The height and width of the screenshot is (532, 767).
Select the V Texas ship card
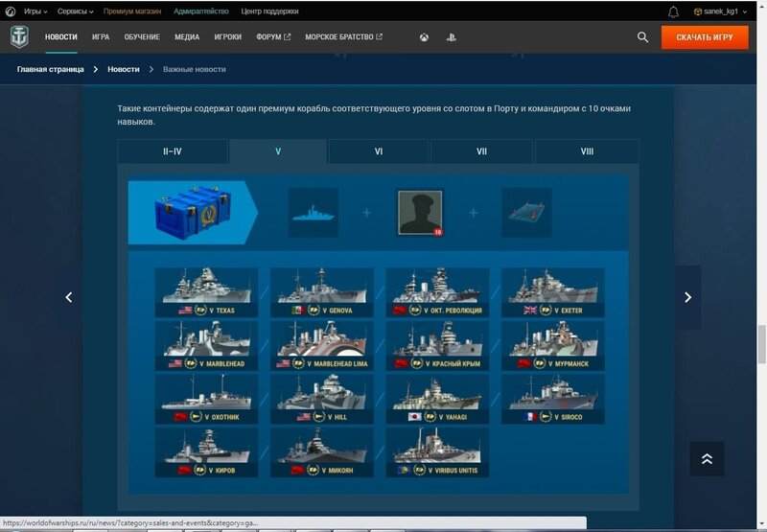[206, 292]
